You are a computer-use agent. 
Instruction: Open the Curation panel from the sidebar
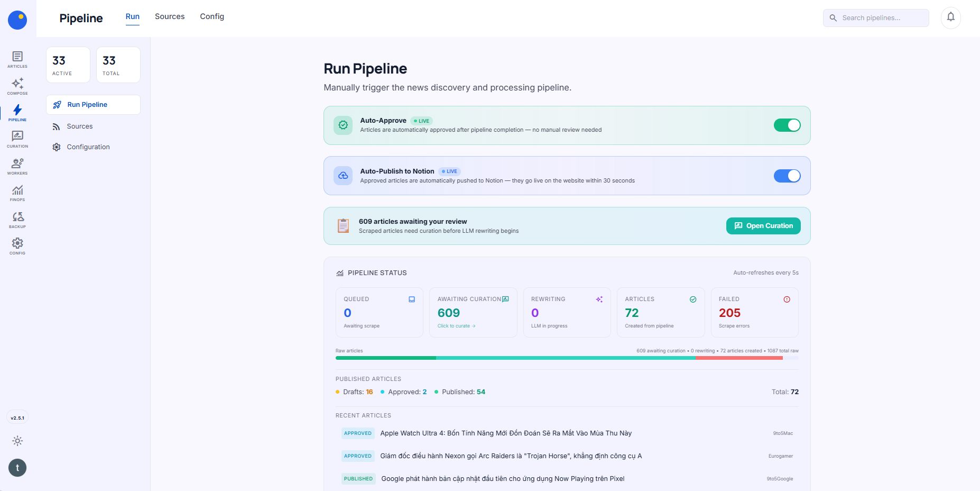tap(17, 139)
